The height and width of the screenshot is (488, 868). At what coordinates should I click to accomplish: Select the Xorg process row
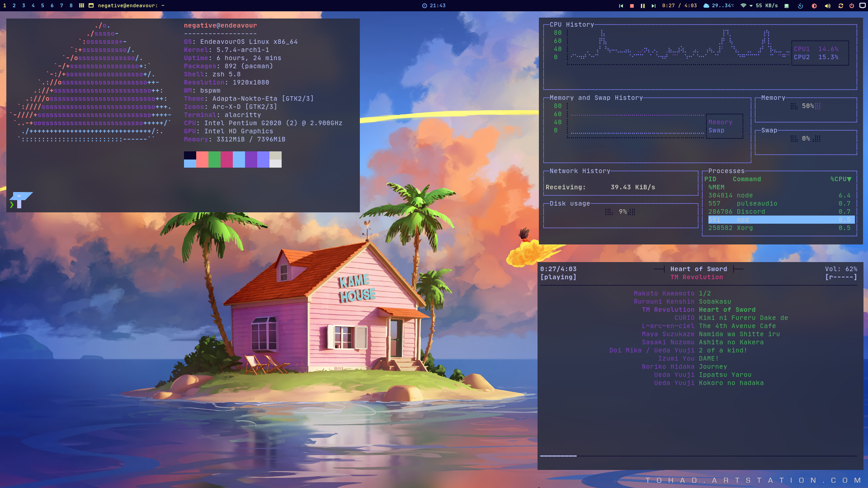coord(781,228)
